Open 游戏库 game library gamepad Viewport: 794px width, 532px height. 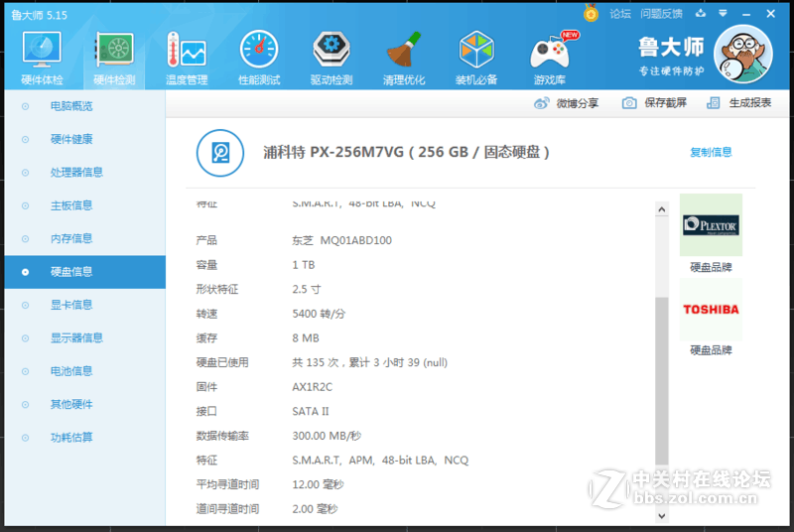click(x=551, y=59)
